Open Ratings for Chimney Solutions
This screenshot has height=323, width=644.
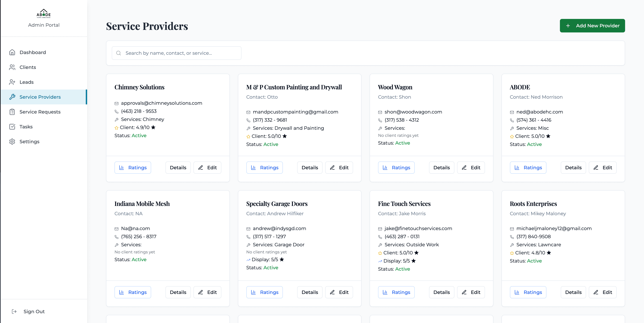[x=133, y=168]
